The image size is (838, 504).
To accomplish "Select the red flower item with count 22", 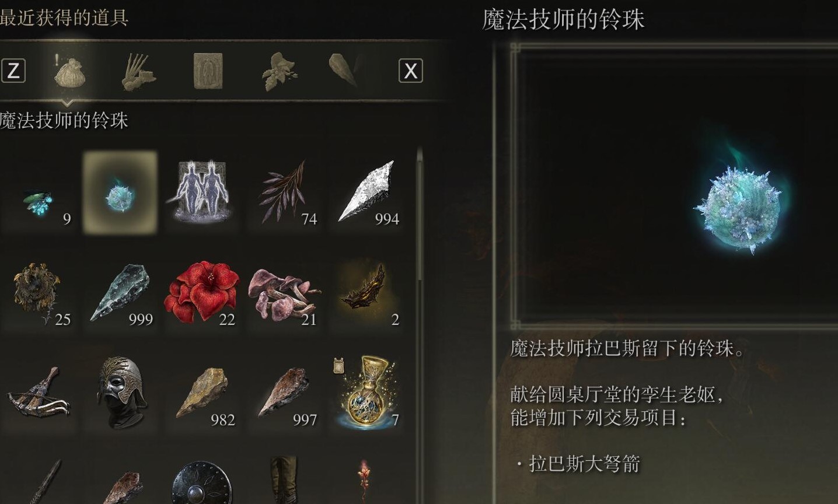I will point(202,293).
